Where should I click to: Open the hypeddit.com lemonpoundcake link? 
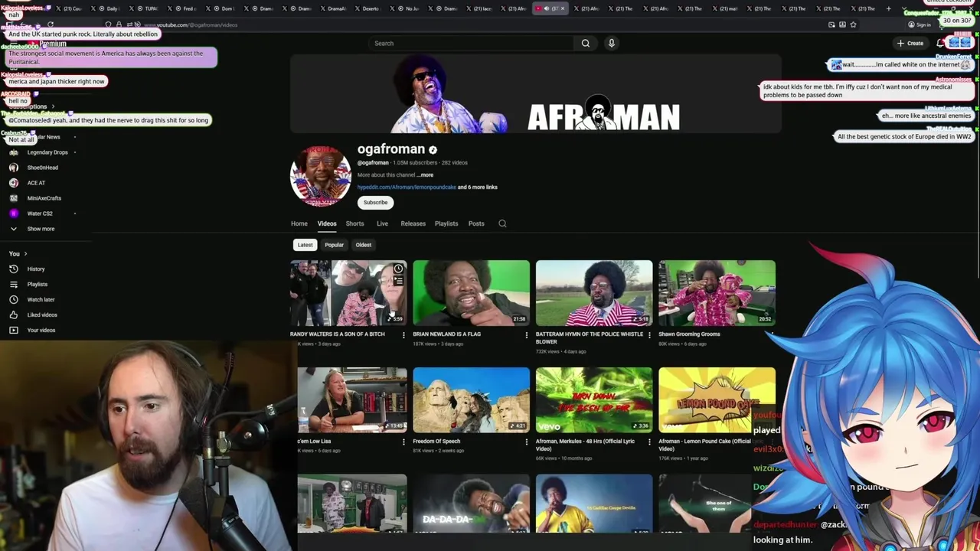tap(407, 187)
